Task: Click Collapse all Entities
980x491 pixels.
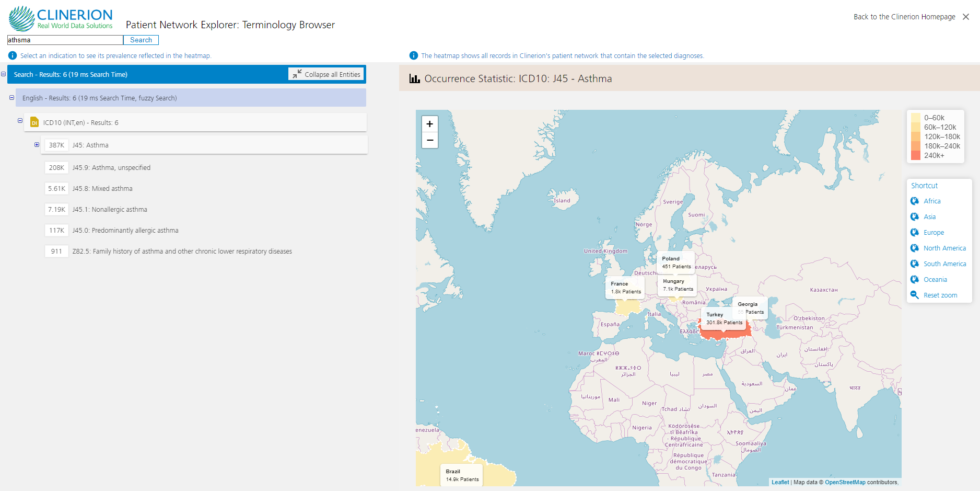Action: [326, 74]
